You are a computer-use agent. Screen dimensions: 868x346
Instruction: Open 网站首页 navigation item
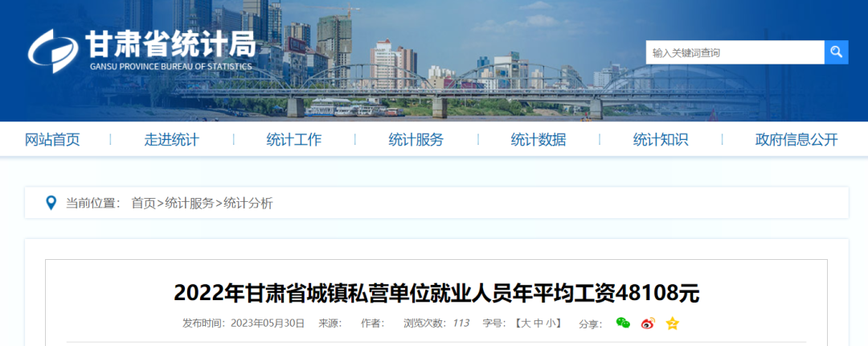tap(52, 140)
